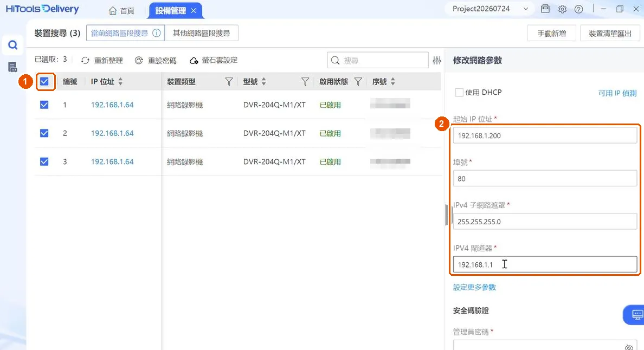Open the help question mark icon
Viewport: 644px width, 350px height.
(x=579, y=9)
